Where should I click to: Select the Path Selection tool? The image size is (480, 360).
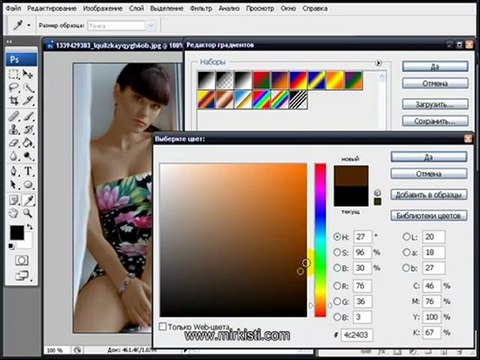point(14,184)
